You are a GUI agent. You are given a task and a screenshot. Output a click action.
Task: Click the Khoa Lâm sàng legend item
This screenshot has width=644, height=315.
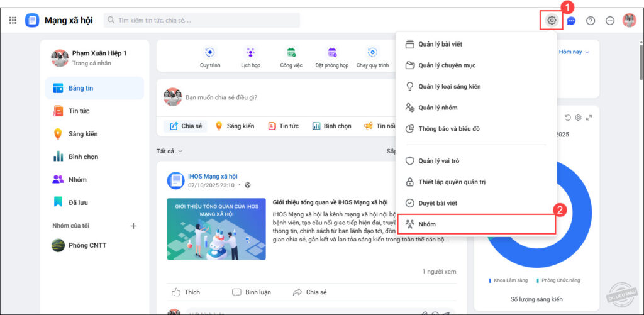coord(508,280)
